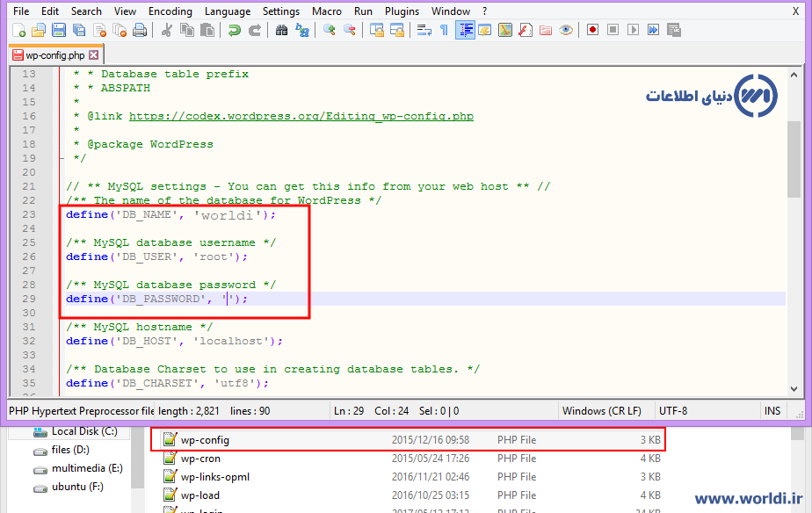Toggle the indent guide button
812x513 pixels.
coord(465,30)
